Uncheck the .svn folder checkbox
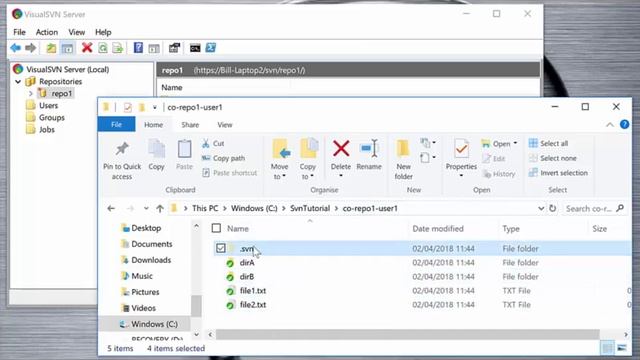 point(221,248)
